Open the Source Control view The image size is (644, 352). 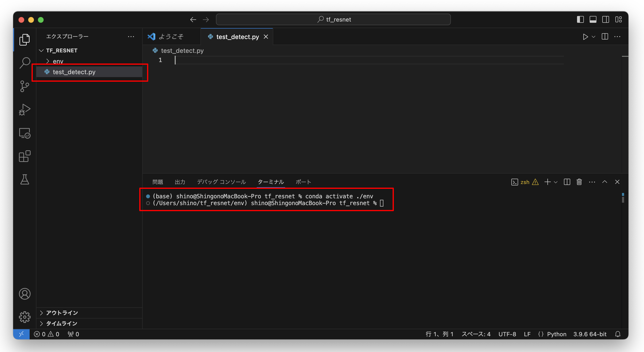pos(25,86)
